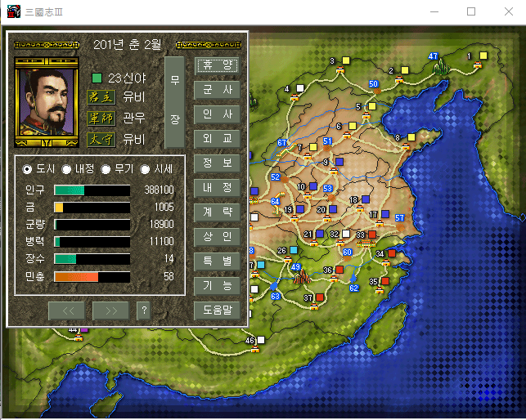The width and height of the screenshot is (526, 420).
Task: Click the 민충 loyalty orange bar
Action: [x=92, y=277]
